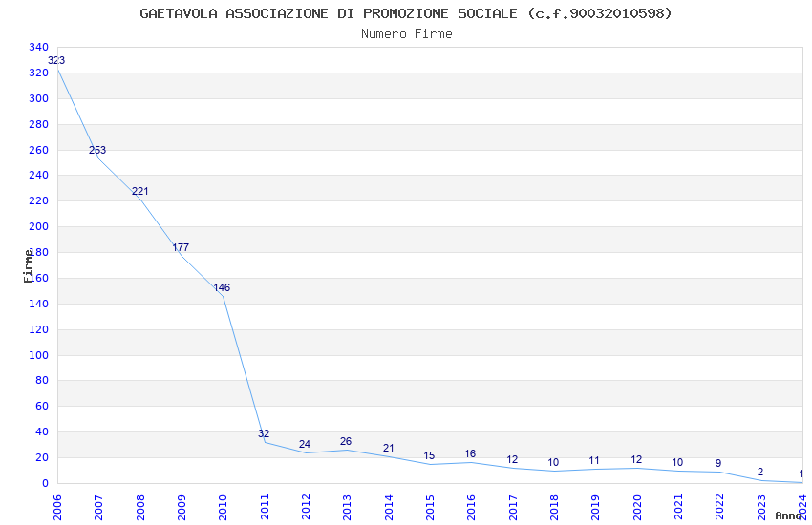Click the x-axis year 2015
This screenshot has height=525, width=812.
pyautogui.click(x=430, y=508)
